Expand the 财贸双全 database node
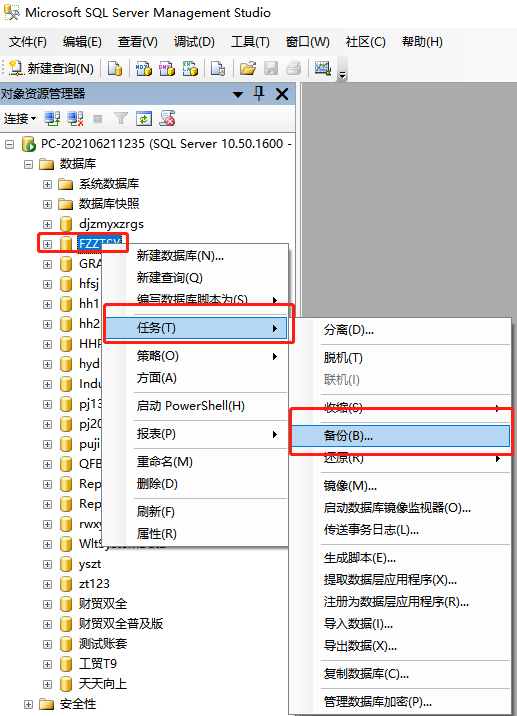 pos(47,604)
